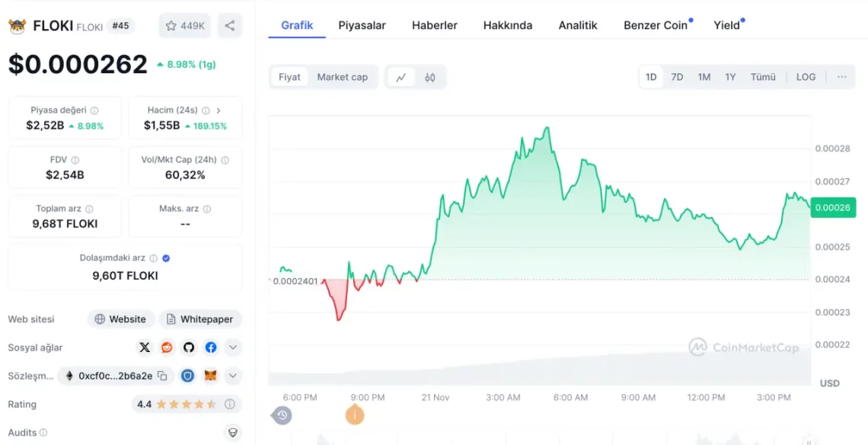
Task: Open the GitHub social icon
Action: click(188, 347)
